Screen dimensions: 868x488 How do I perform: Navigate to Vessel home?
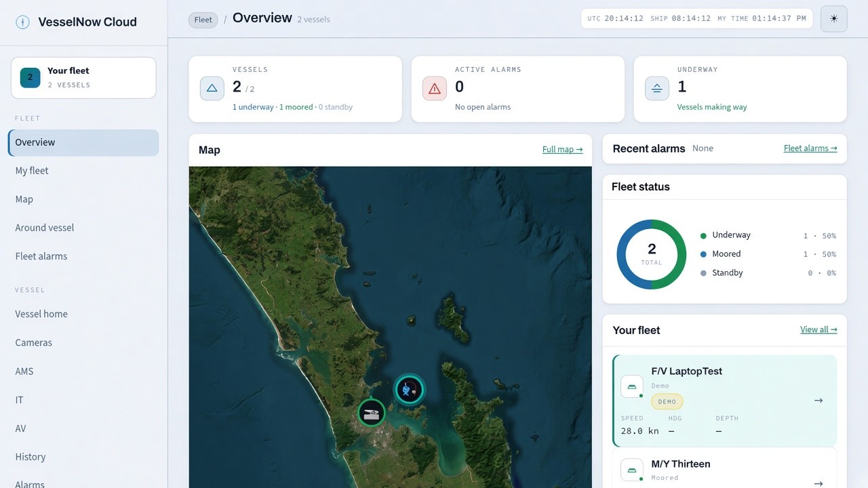tap(83, 314)
